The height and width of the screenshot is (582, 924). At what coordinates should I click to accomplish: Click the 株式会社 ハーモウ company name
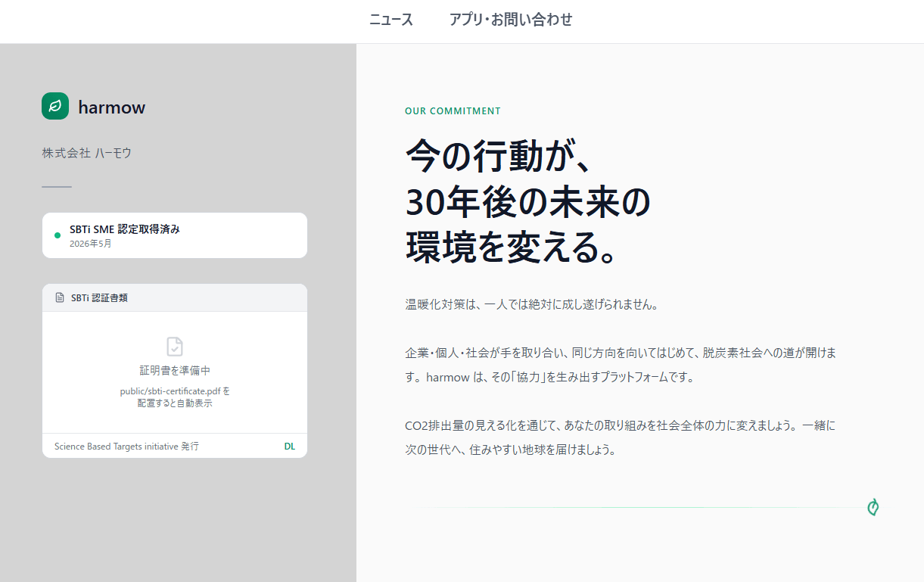(87, 153)
